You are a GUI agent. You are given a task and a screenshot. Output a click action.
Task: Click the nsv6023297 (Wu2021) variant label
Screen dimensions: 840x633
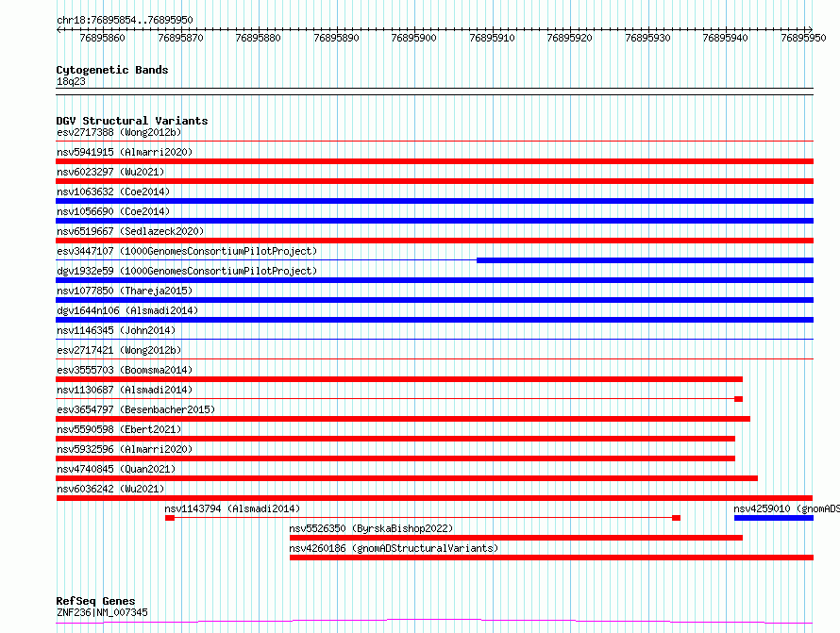110,172
